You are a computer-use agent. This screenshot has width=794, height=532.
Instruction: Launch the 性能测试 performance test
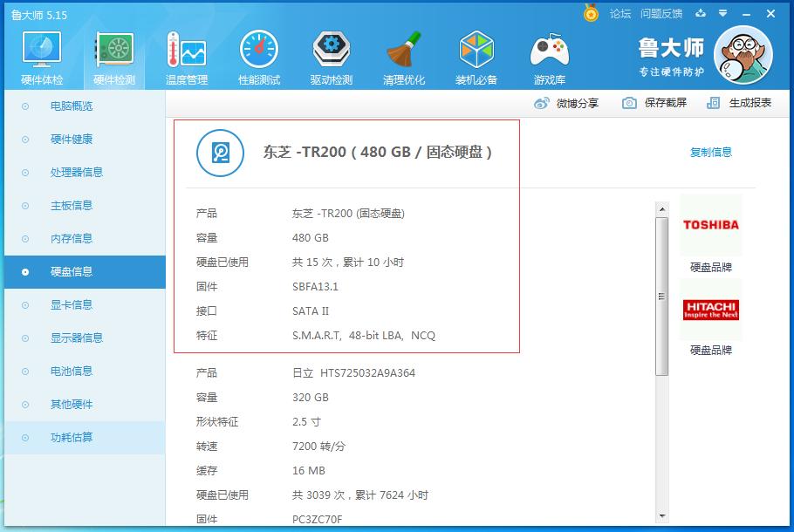(258, 55)
